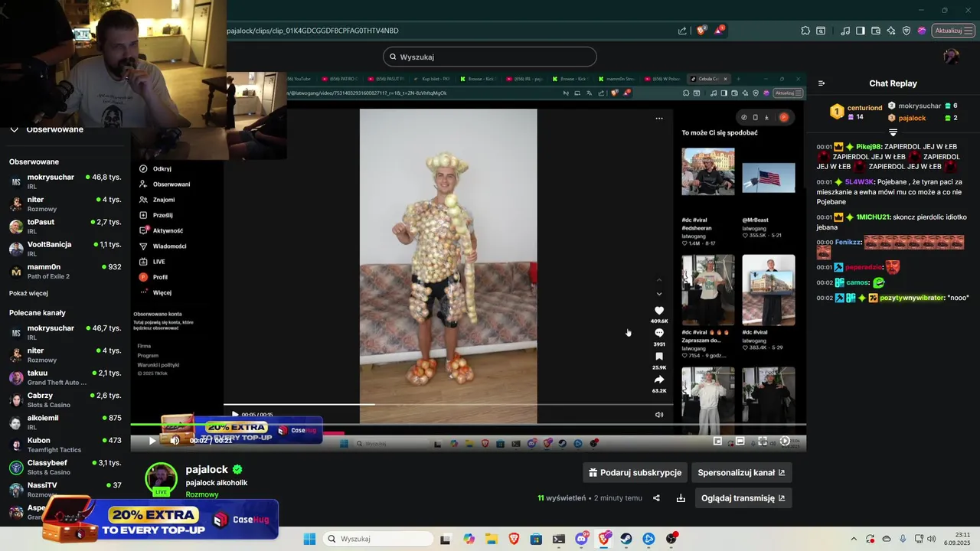Screen dimensions: 980x551
Task: Open Terminal from the taskbar
Action: (559, 539)
